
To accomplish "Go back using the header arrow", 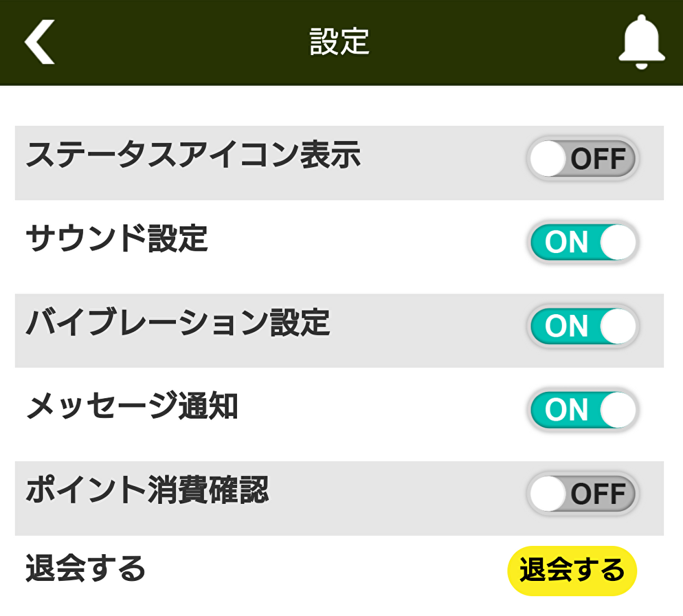I will click(x=39, y=42).
